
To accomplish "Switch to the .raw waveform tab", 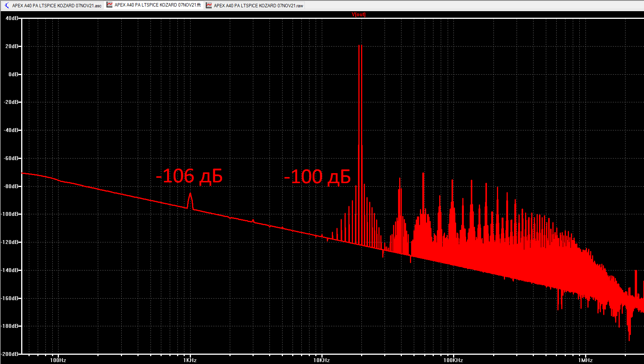I will 254,5.
